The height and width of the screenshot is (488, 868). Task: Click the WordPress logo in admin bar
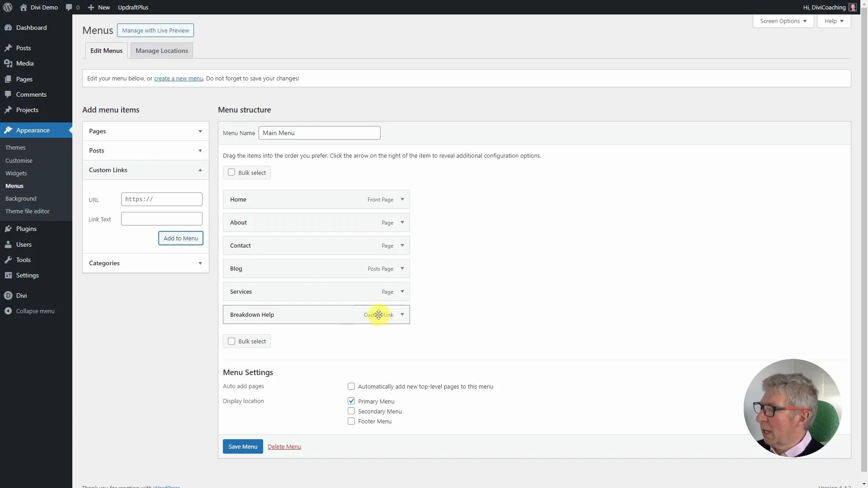7,7
